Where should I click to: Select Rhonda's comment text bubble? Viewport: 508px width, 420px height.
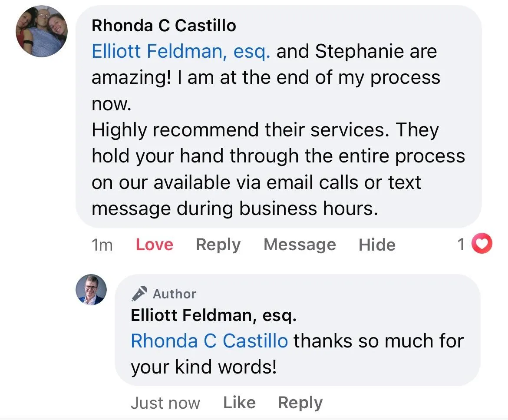(279, 117)
